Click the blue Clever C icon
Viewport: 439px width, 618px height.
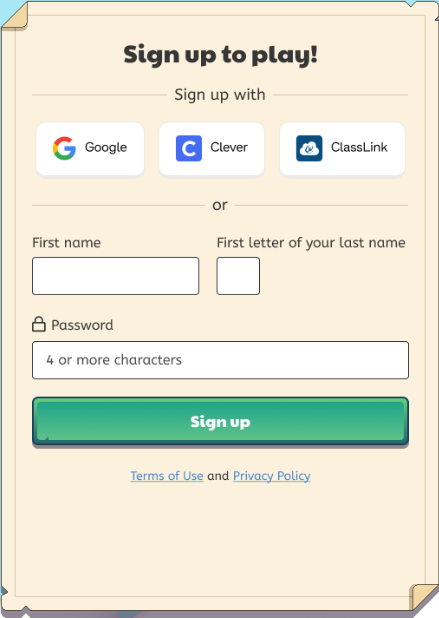tap(189, 148)
